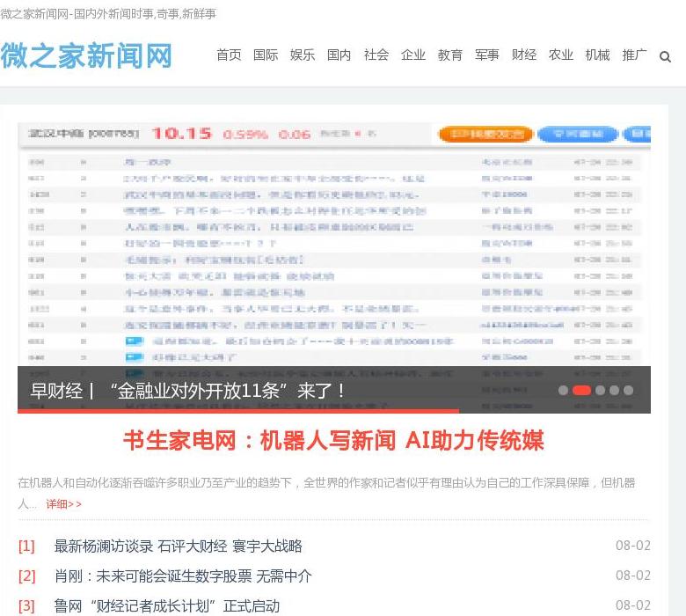Jump to the fourth carousel slide dot

(614, 390)
